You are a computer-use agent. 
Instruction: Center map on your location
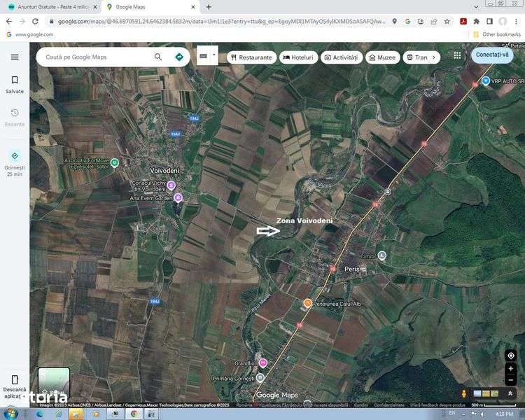coord(510,356)
